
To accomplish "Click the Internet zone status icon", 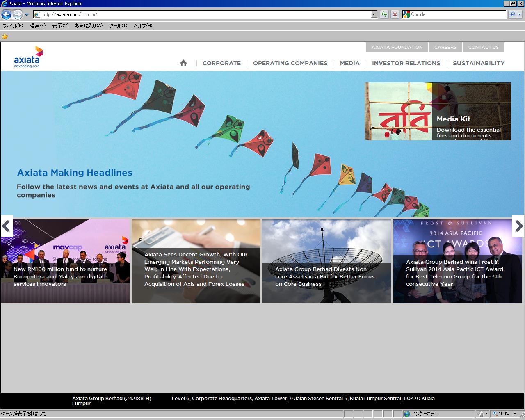I will 407,414.
